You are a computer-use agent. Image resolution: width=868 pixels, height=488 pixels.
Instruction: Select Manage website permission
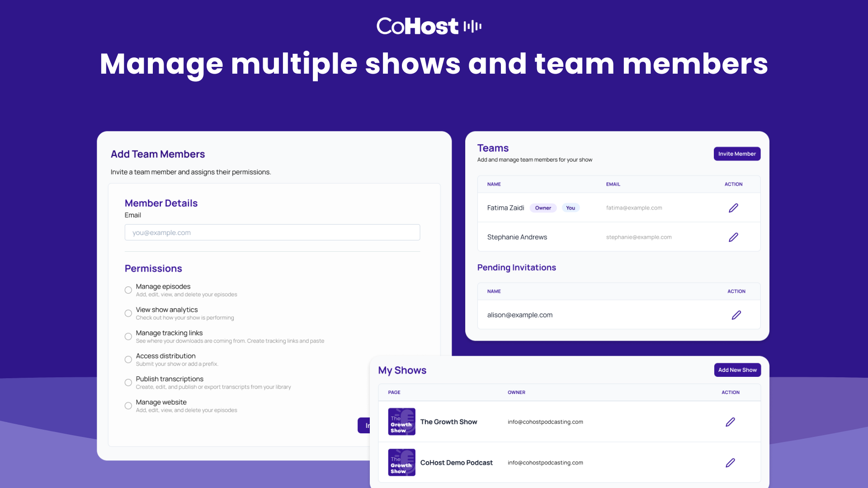pyautogui.click(x=128, y=406)
